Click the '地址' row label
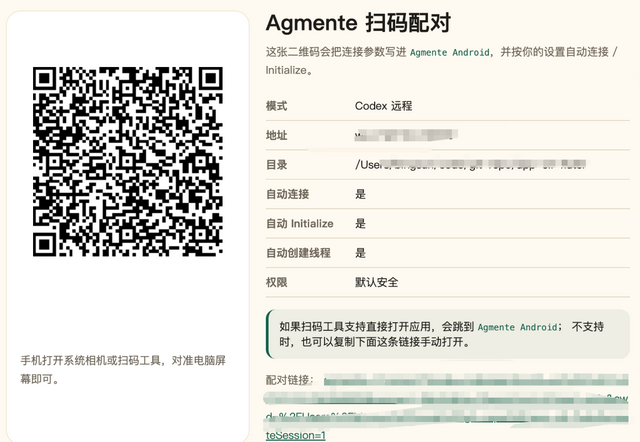Image resolution: width=640 pixels, height=442 pixels. (276, 135)
